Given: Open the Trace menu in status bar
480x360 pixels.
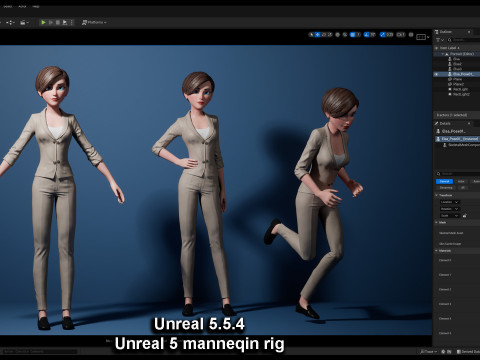Looking at the screenshot, I should (429, 351).
